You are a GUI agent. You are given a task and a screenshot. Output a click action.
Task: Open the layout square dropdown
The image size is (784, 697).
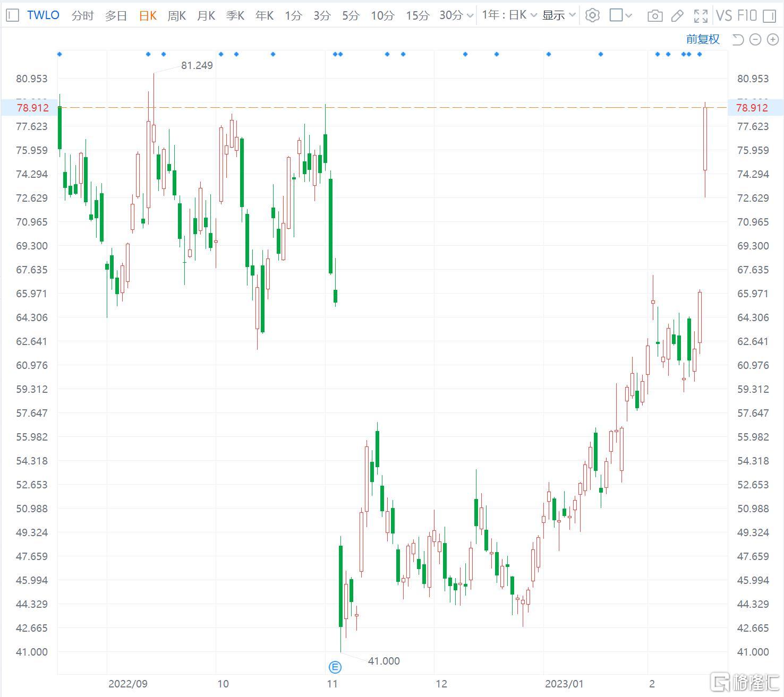(x=620, y=15)
